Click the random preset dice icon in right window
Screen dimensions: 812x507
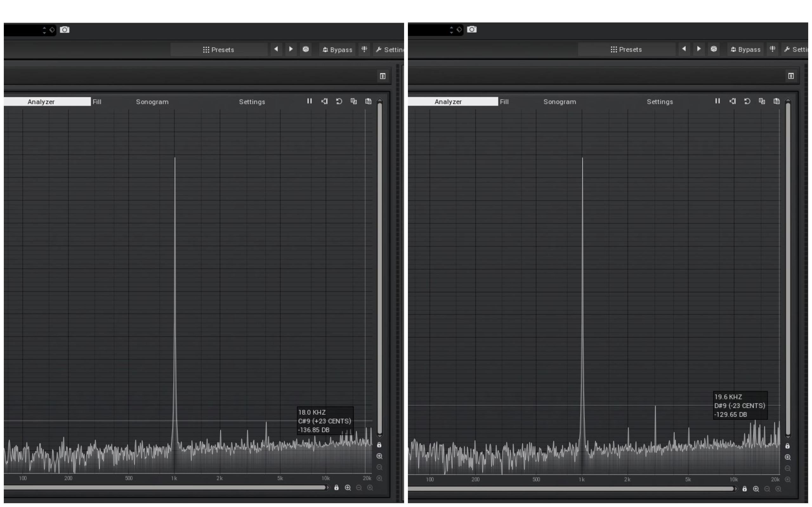[x=714, y=49]
